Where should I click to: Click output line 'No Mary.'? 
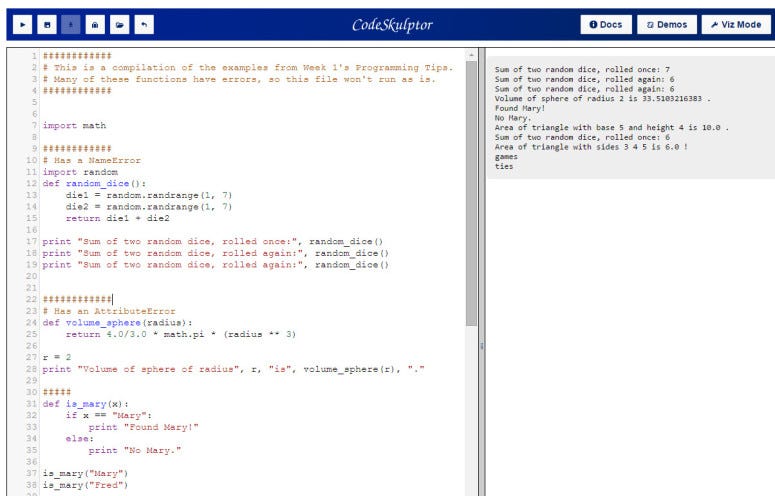click(513, 118)
